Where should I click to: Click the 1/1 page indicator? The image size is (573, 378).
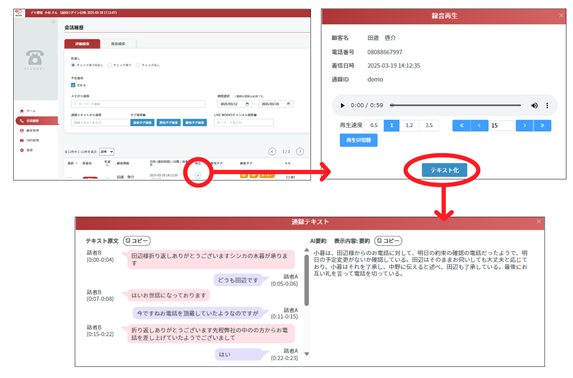[x=286, y=151]
